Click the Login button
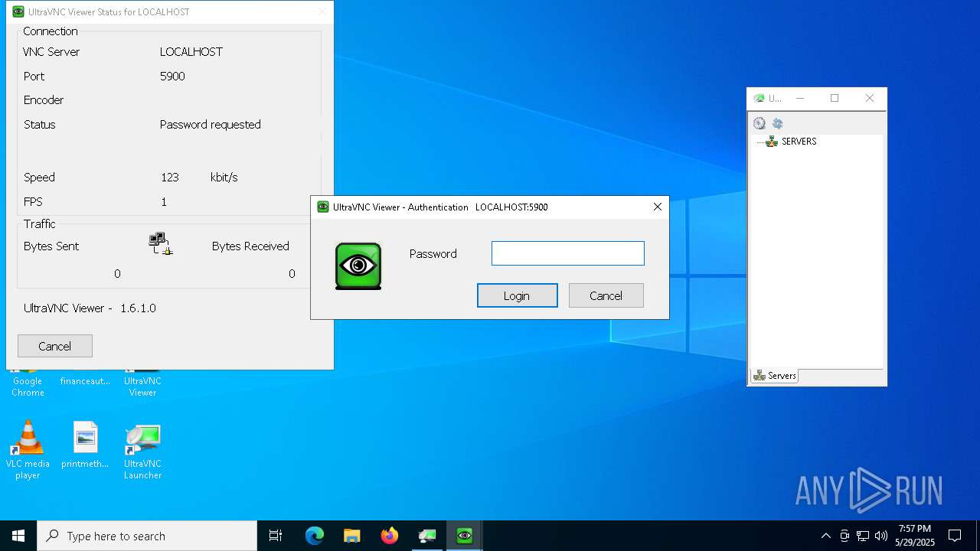The image size is (980, 551). (x=517, y=295)
